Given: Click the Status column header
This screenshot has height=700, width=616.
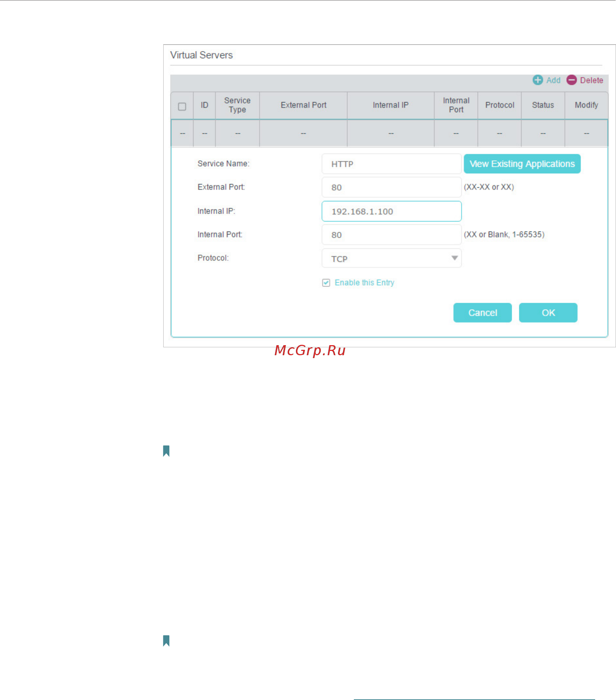Looking at the screenshot, I should point(543,105).
